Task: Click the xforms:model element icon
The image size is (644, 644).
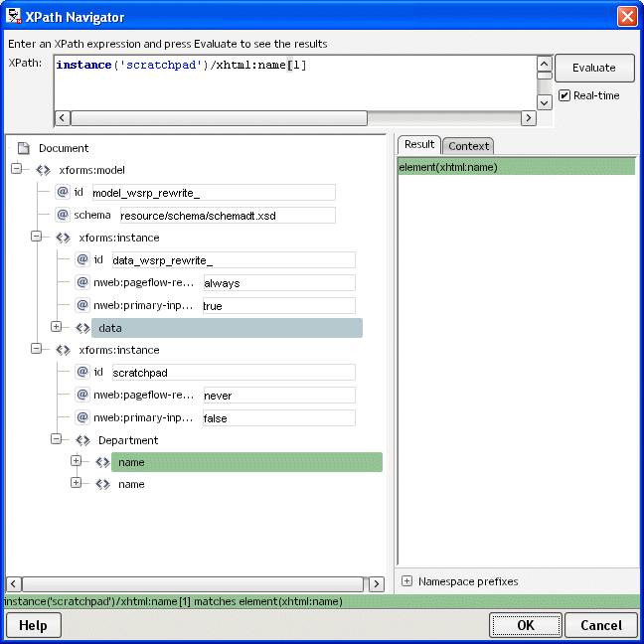Action: coord(43,170)
